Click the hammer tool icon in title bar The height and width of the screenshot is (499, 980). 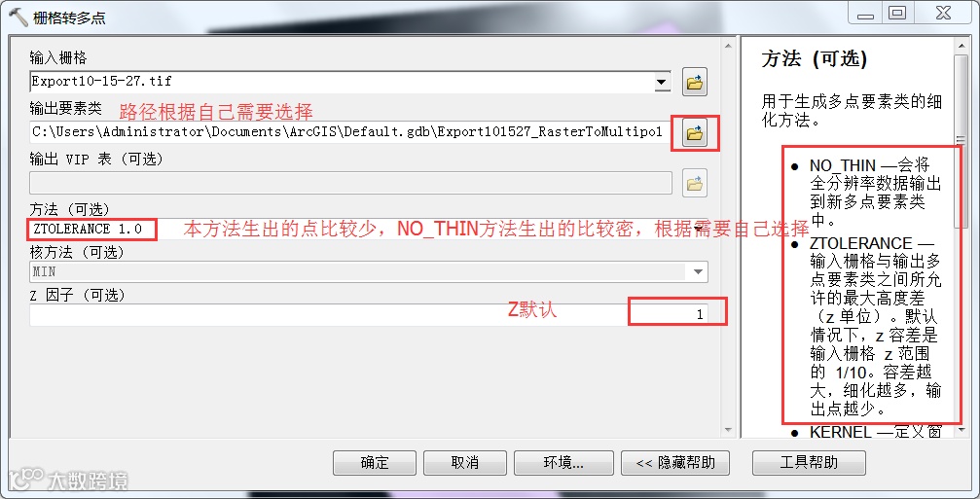coord(18,17)
